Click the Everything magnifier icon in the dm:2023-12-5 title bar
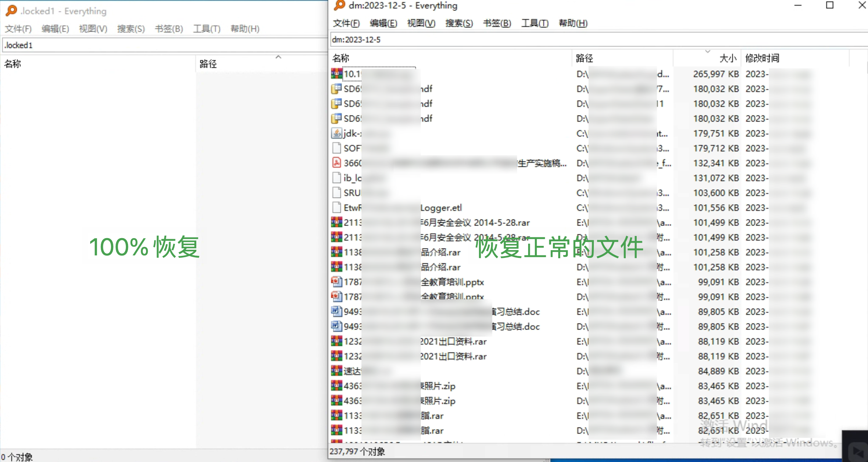 340,5
